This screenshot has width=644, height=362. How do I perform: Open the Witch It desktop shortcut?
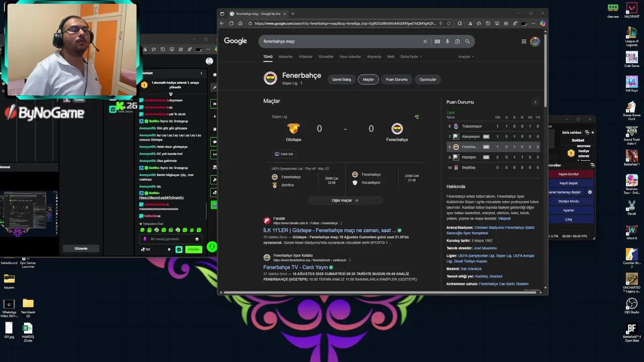(x=631, y=232)
